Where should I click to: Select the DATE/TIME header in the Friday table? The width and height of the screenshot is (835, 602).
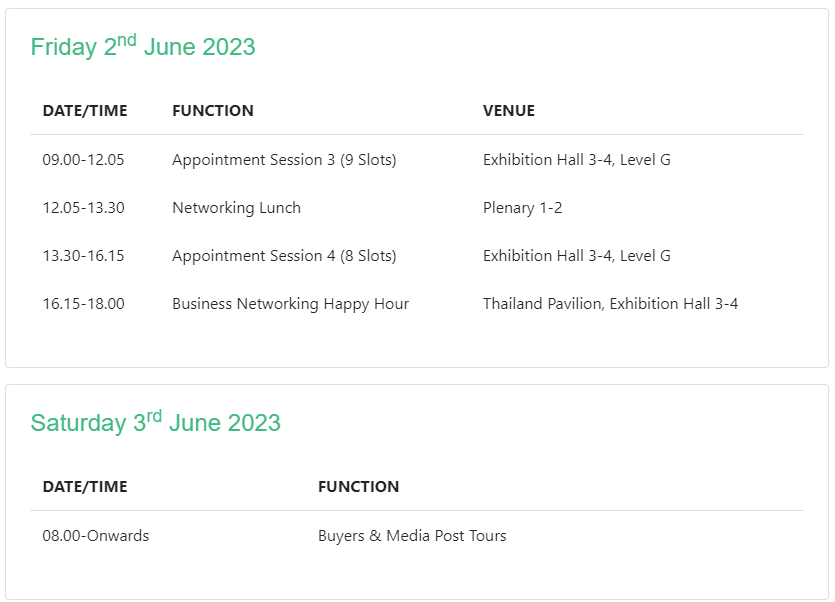[x=85, y=110]
